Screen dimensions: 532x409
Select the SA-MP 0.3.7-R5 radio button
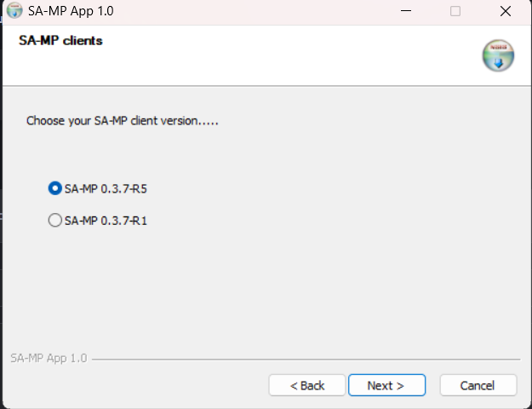click(x=55, y=188)
